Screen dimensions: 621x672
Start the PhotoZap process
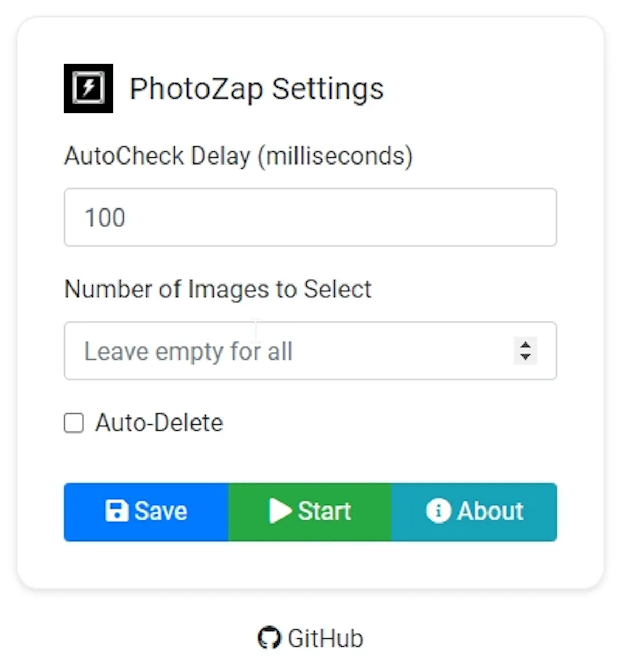click(310, 512)
